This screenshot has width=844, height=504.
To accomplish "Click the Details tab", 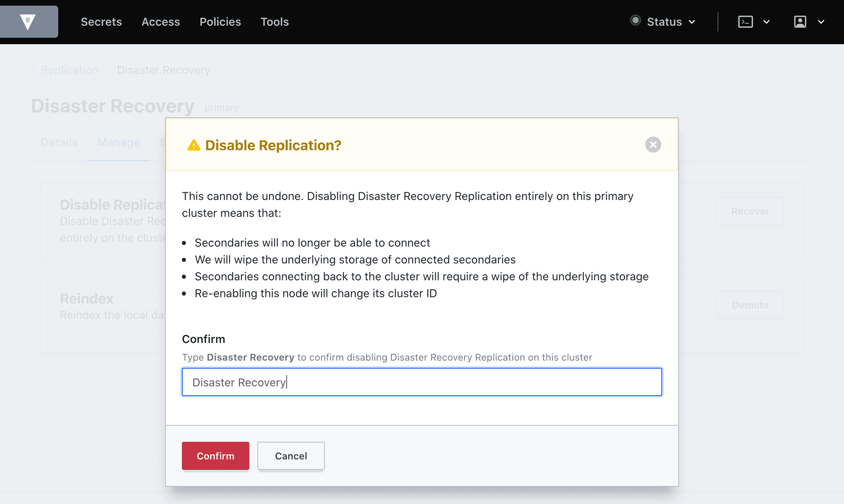I will click(x=59, y=142).
